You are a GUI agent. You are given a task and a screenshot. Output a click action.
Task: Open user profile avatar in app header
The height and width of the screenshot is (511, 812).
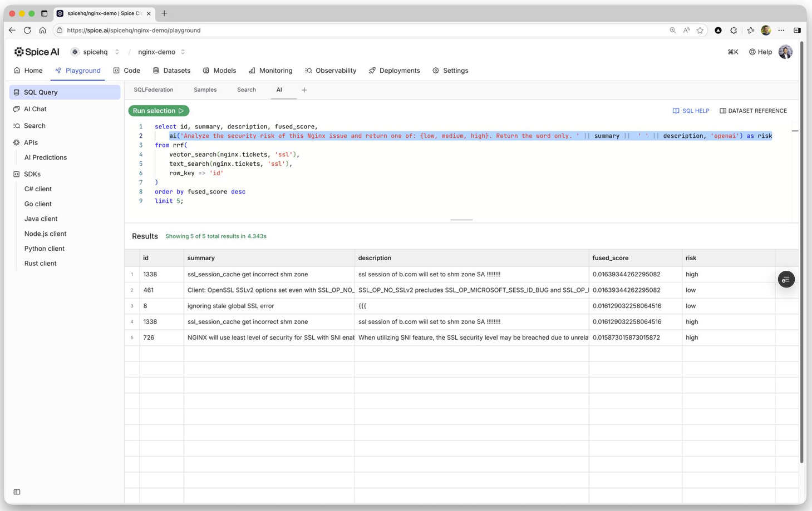pyautogui.click(x=785, y=52)
